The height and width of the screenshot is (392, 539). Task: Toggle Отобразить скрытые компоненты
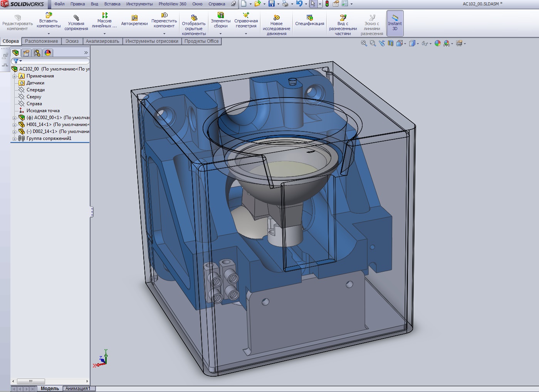click(x=194, y=18)
